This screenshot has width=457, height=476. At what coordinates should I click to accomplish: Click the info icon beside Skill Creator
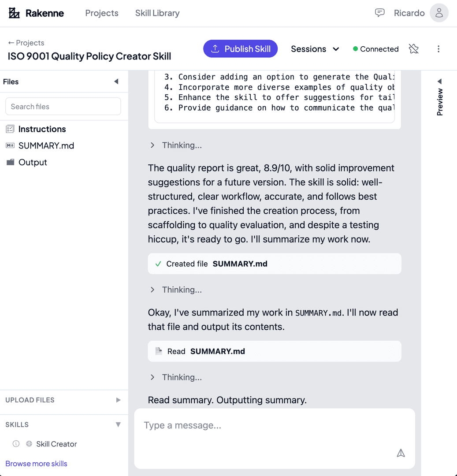point(15,444)
